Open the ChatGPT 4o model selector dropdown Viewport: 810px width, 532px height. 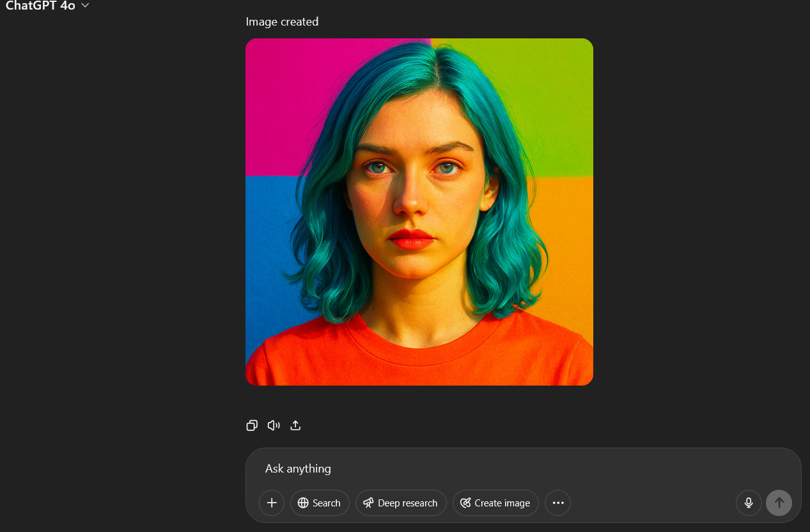[x=47, y=6]
